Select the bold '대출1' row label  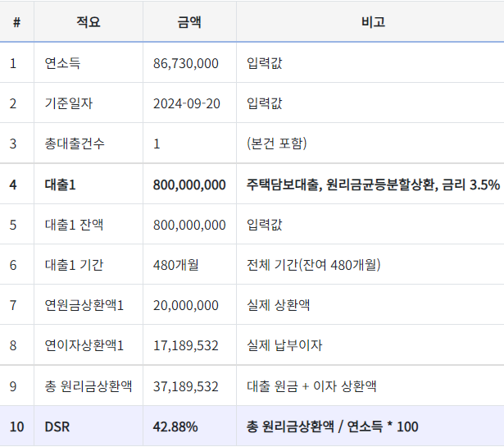point(60,185)
